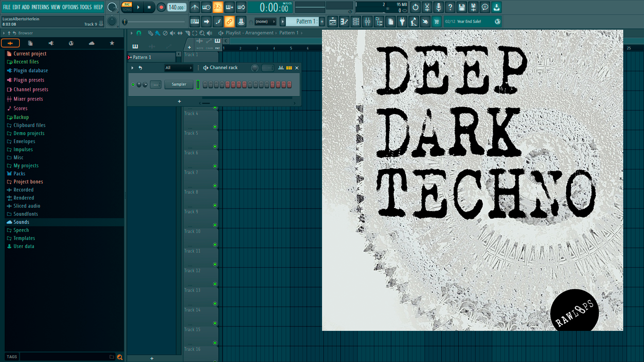Open the View playlist icon
644x362 pixels.
point(333,21)
